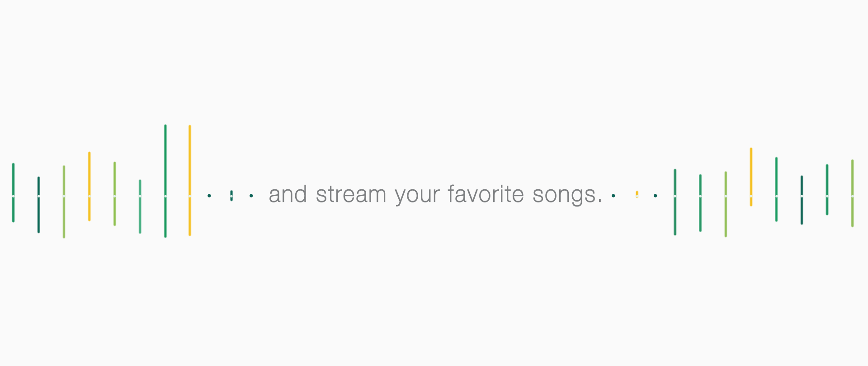Click short green bar left of tallest green bar
Screen dimensions: 868x366
pos(140,206)
